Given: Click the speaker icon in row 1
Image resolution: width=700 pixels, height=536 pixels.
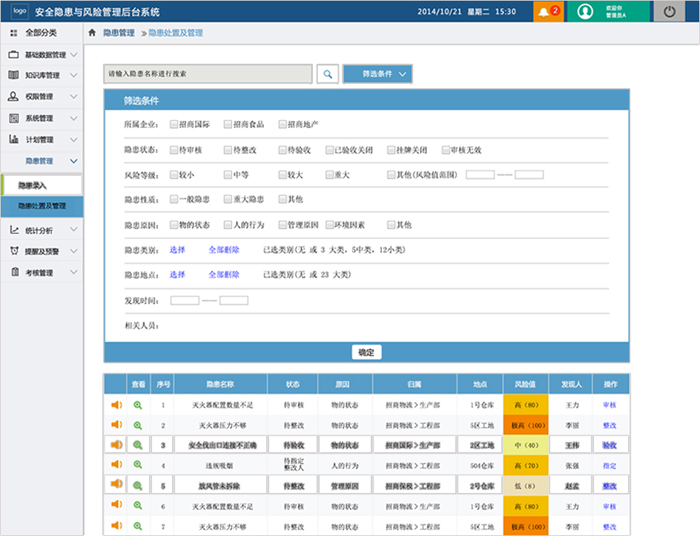Looking at the screenshot, I should (116, 405).
